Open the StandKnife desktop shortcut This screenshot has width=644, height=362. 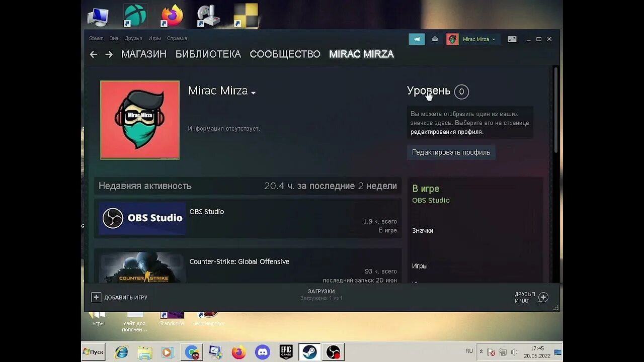tap(172, 319)
